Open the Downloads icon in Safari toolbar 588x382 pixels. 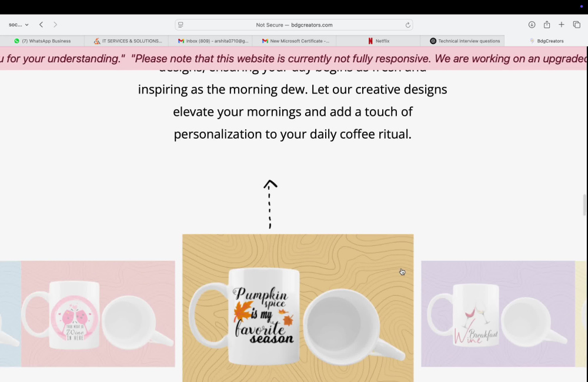[532, 25]
